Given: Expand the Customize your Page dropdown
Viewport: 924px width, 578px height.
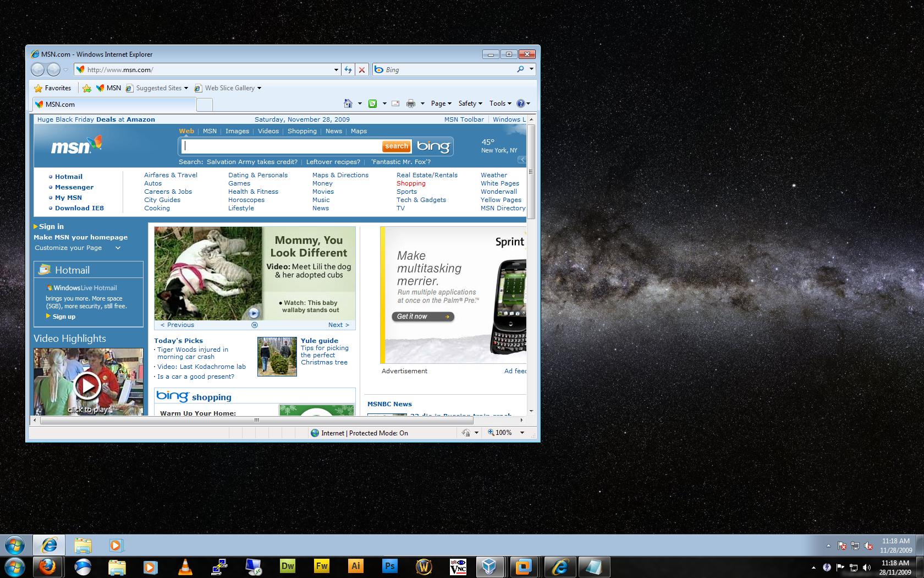Looking at the screenshot, I should point(118,248).
